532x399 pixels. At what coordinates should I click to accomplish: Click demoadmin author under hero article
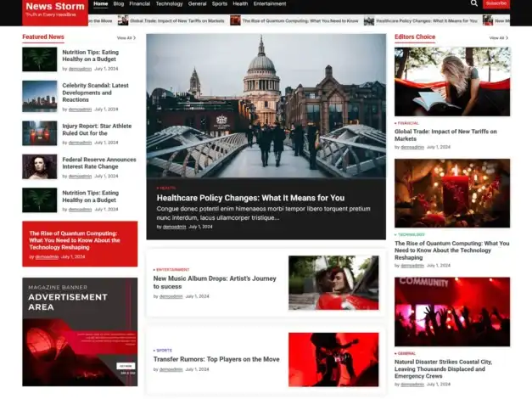pos(175,227)
